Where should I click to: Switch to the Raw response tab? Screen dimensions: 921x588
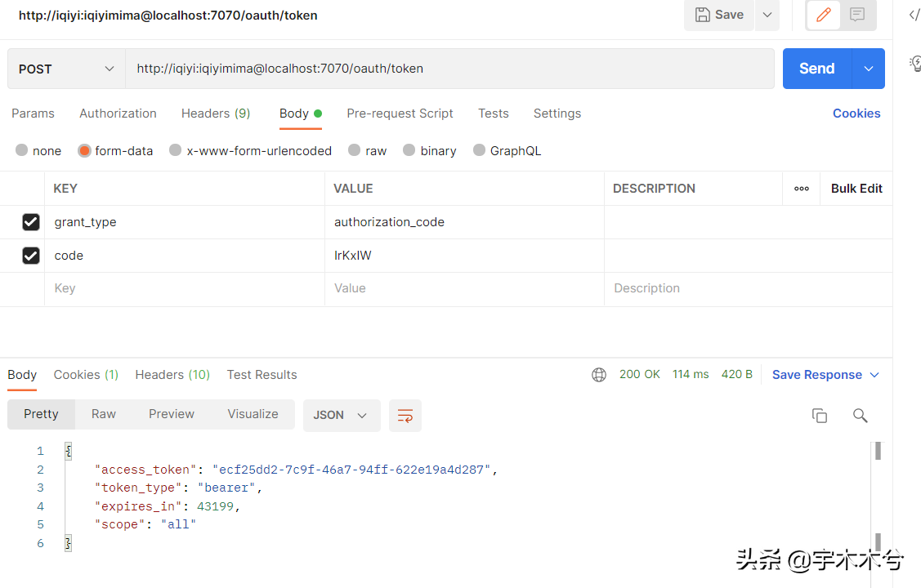point(103,414)
